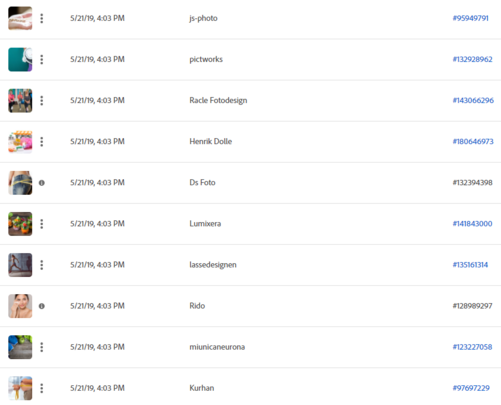Follow the #143066296 asset link

pos(473,100)
